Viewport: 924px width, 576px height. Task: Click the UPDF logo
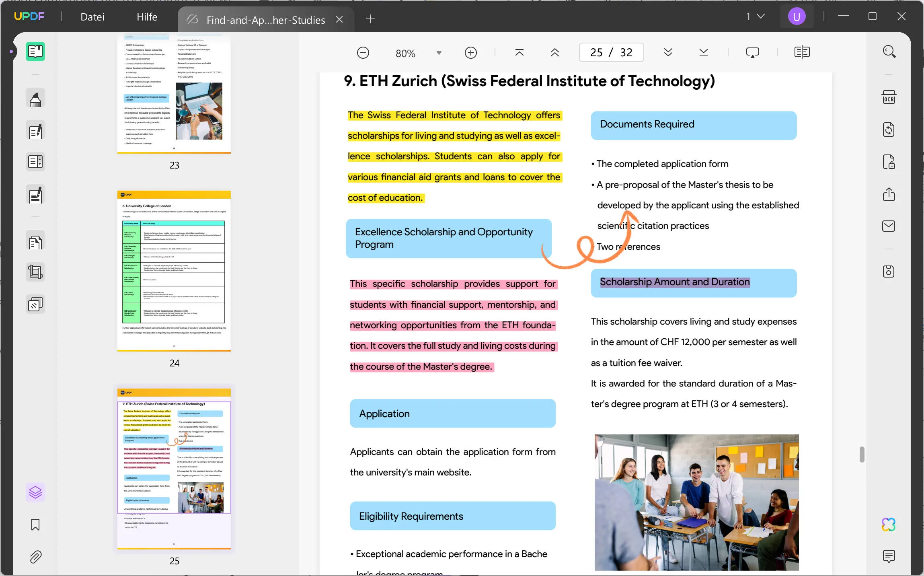point(29,16)
